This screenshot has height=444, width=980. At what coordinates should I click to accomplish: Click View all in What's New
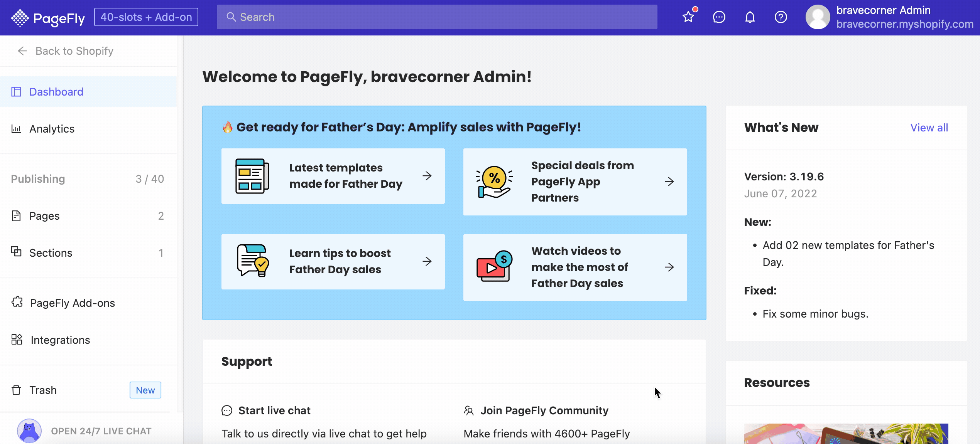coord(929,128)
